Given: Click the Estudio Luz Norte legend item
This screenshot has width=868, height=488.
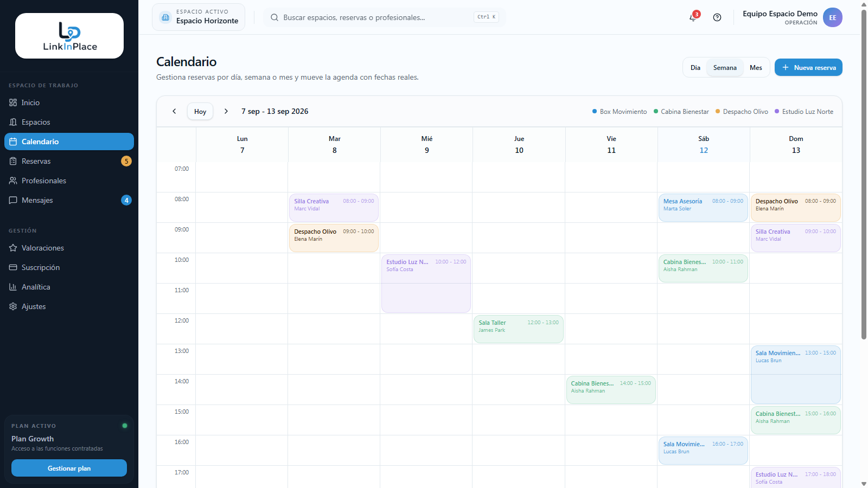Looking at the screenshot, I should 804,111.
